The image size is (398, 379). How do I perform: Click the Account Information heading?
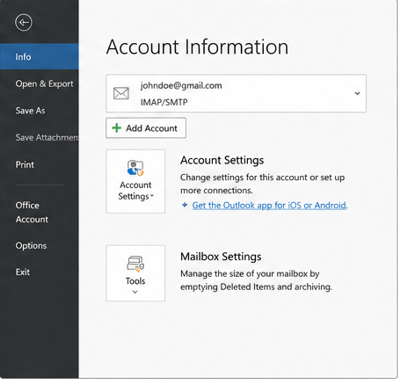[197, 47]
